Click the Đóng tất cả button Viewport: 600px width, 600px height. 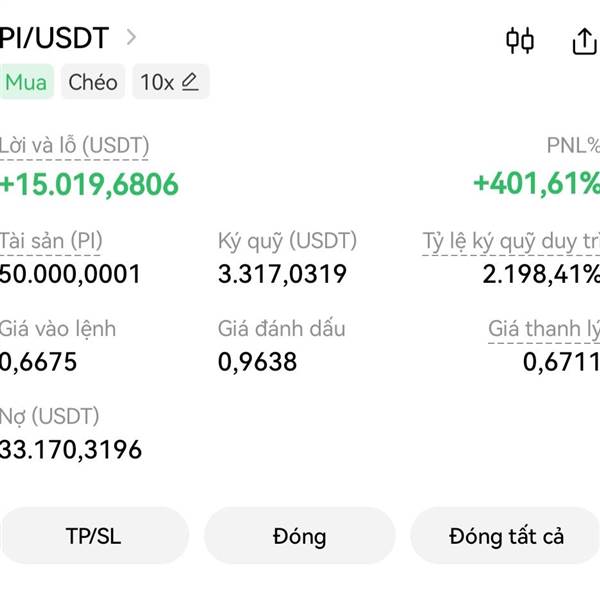point(506,536)
